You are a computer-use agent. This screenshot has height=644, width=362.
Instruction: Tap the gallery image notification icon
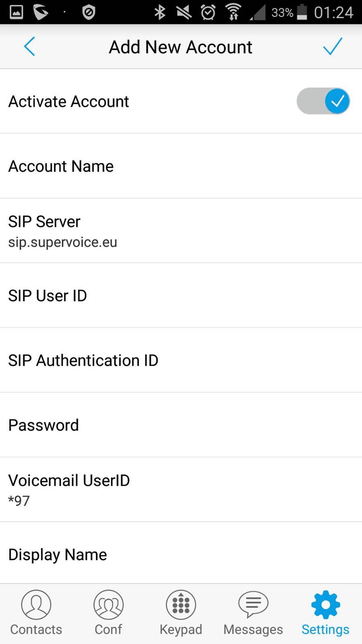pos(16,12)
